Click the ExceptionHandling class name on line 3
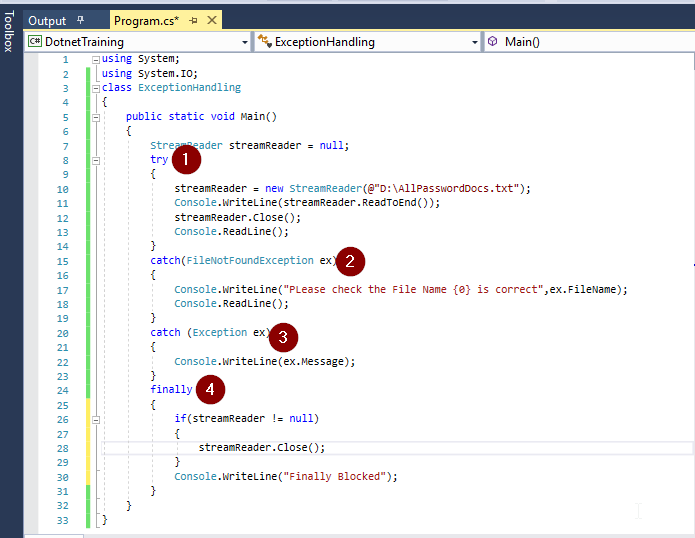Viewport: 695px width, 538px height. click(x=189, y=87)
